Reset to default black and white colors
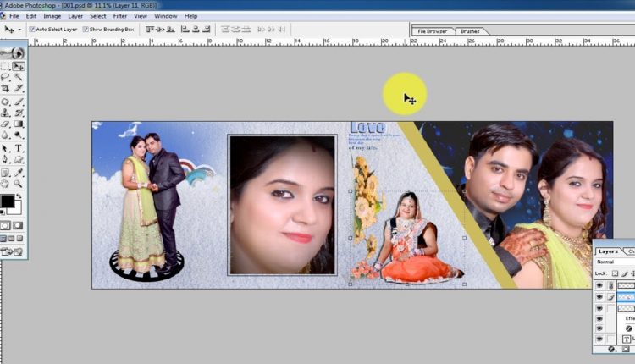This screenshot has height=364, width=635. [x=3, y=212]
